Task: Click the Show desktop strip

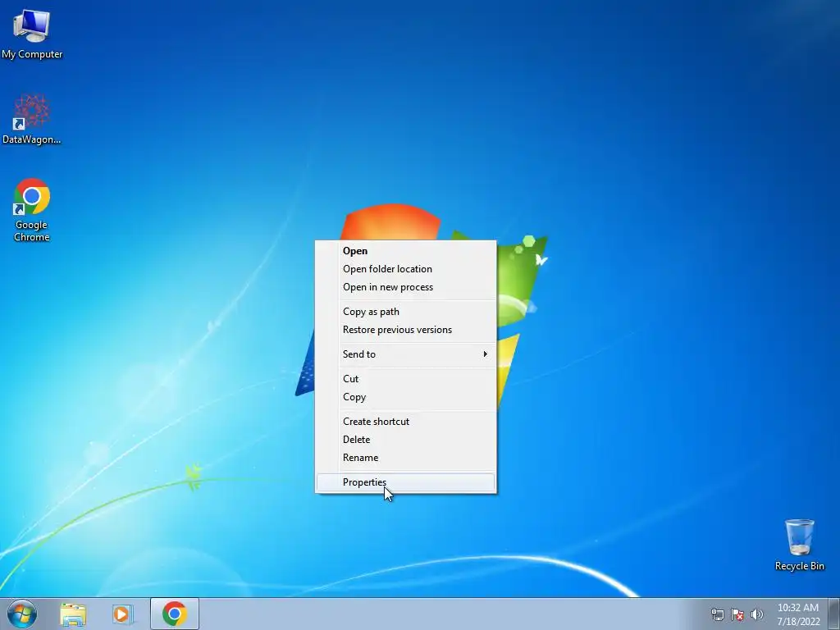Action: pos(834,614)
